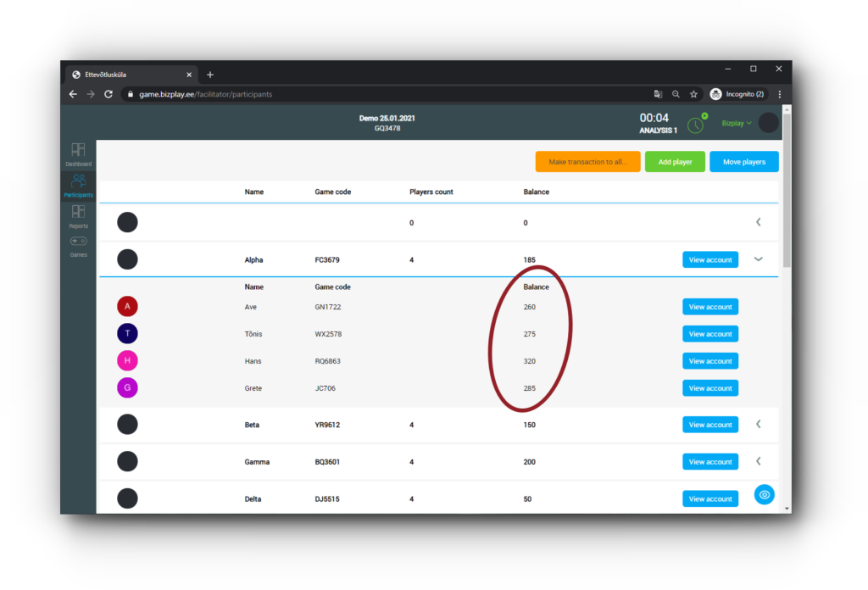
Task: Expand the Gamma team row
Action: (759, 461)
